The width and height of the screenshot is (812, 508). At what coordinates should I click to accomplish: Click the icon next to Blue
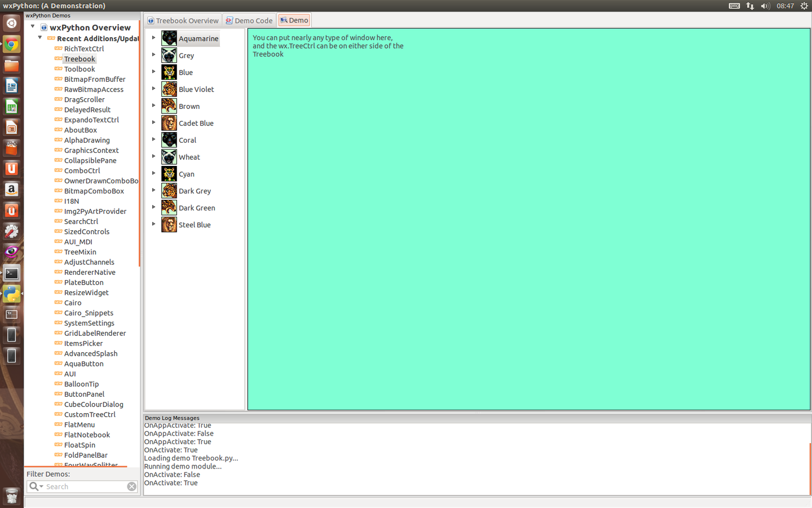(169, 72)
